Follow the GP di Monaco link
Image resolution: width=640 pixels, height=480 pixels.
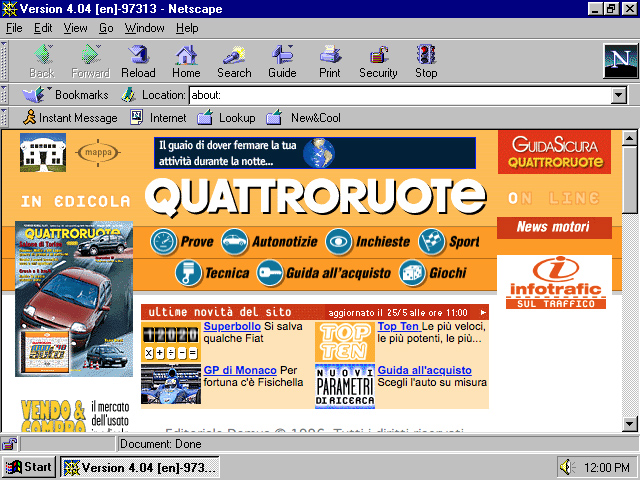tap(240, 370)
